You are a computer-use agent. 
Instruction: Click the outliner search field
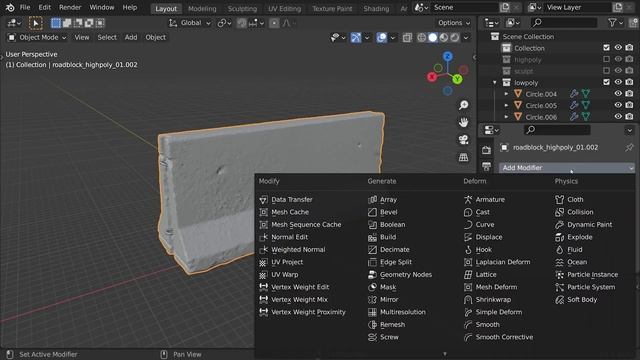coord(563,23)
